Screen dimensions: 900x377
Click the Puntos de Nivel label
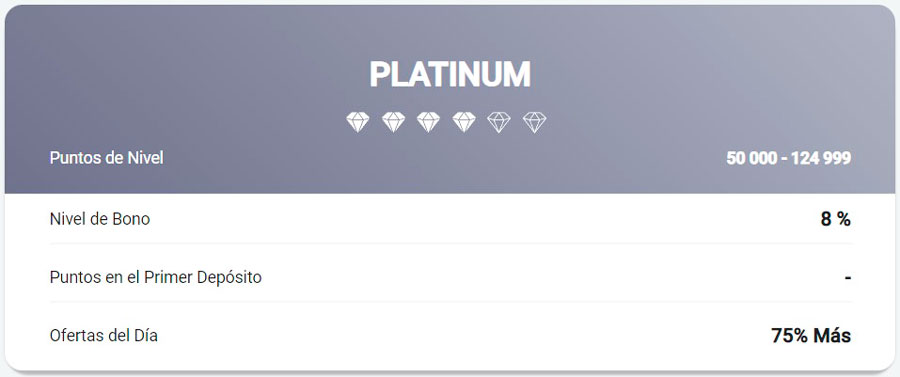[107, 158]
